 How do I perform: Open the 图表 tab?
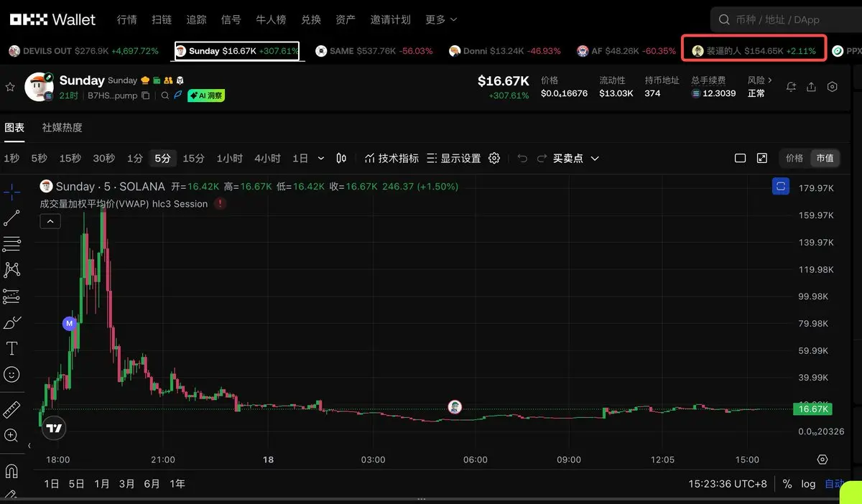click(14, 127)
